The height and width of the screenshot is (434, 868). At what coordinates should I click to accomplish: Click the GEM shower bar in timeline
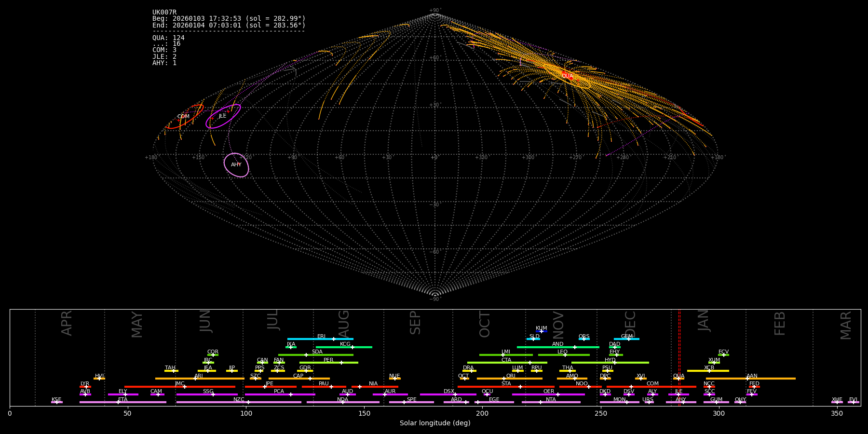626,339
